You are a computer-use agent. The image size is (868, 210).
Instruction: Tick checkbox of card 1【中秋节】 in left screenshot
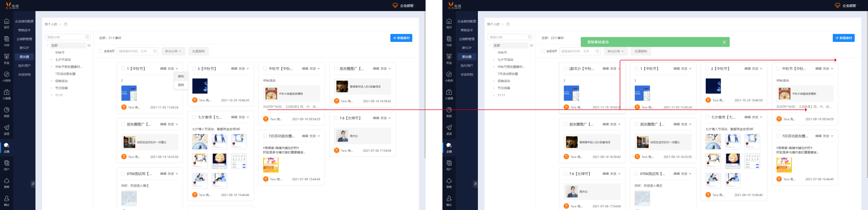(123, 69)
